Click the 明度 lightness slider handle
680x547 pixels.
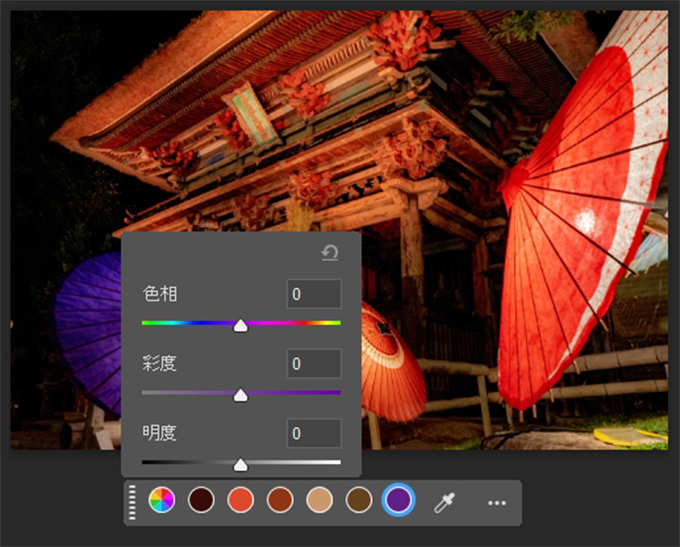pyautogui.click(x=241, y=465)
